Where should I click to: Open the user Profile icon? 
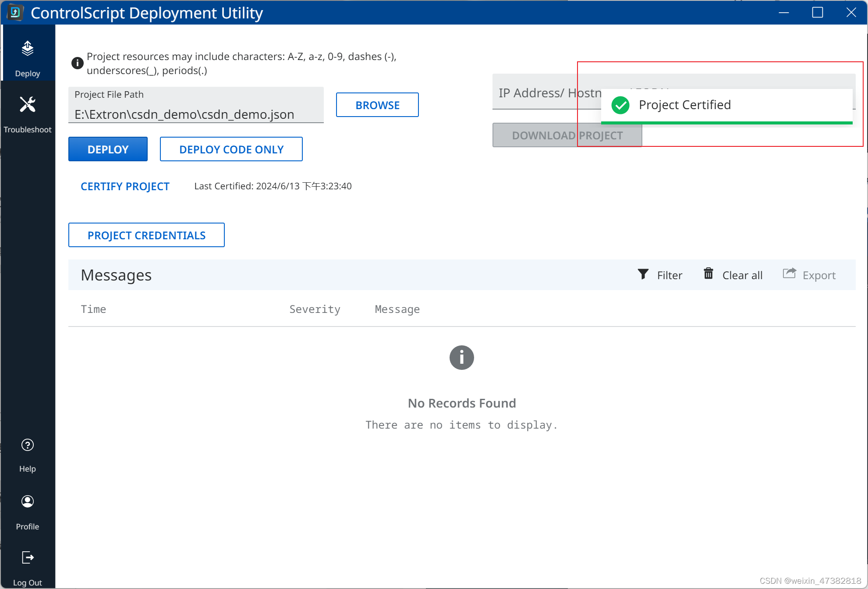click(28, 501)
